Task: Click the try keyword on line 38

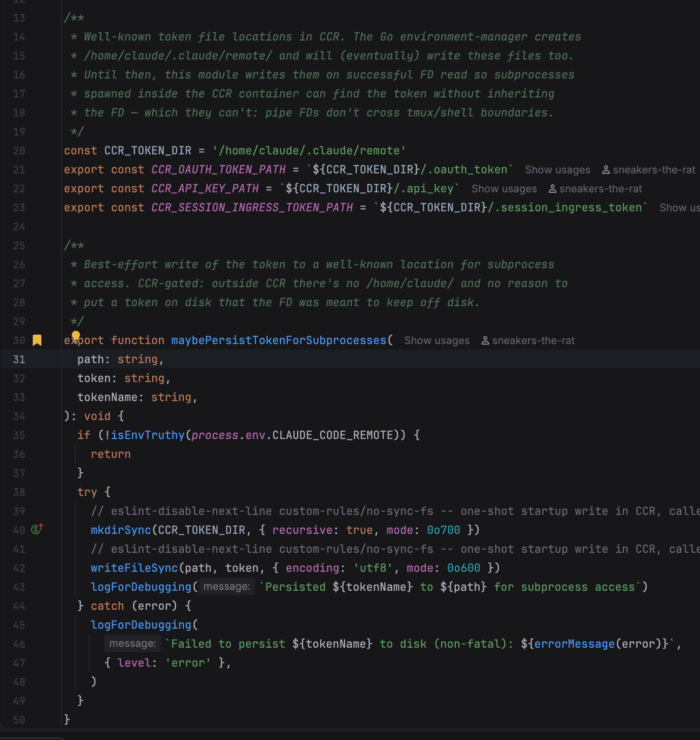Action: point(87,492)
